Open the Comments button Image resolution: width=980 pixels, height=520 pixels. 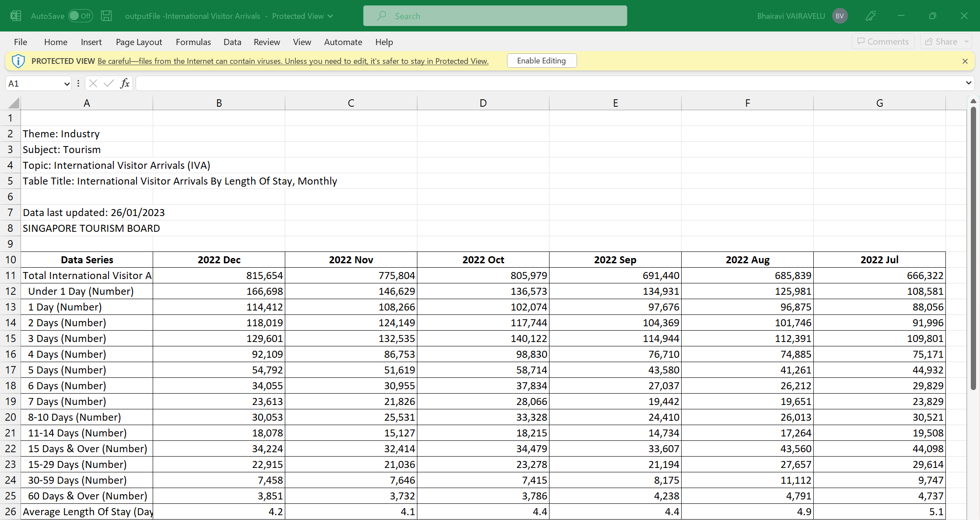point(883,42)
